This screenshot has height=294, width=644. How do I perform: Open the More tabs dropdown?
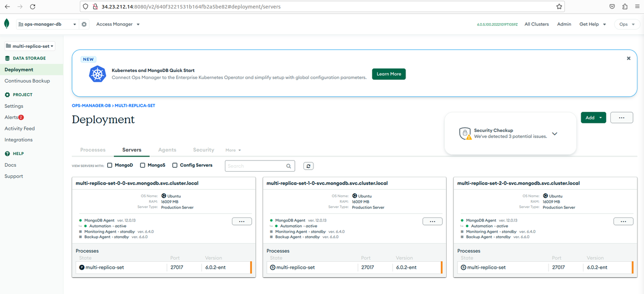click(233, 150)
